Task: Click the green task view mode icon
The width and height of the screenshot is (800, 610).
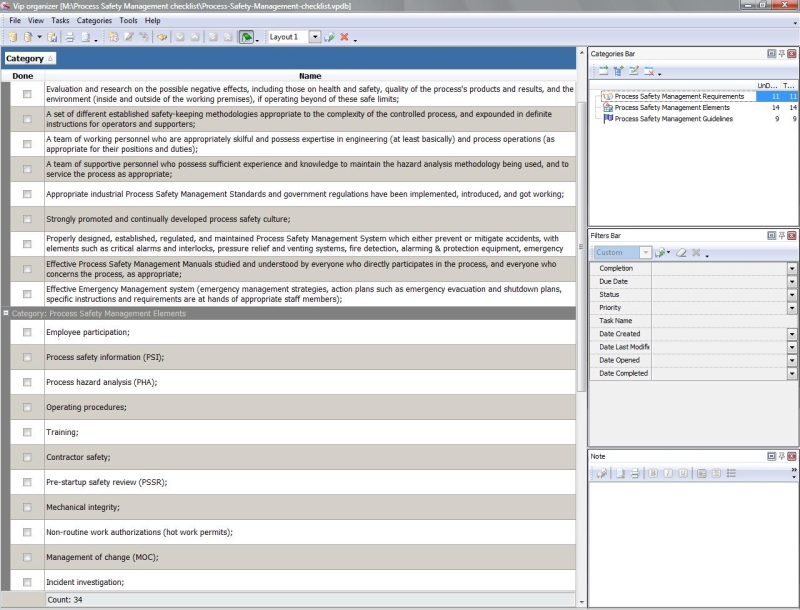Action: [245, 37]
